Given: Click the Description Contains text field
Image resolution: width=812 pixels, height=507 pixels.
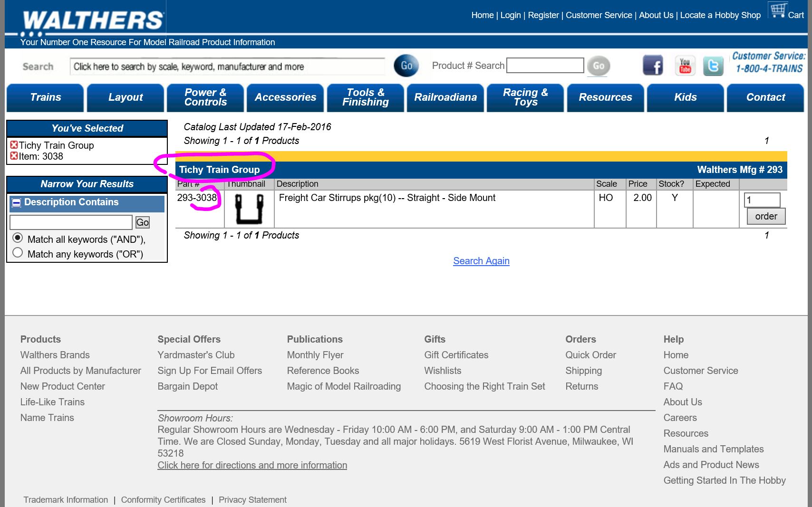Looking at the screenshot, I should pyautogui.click(x=71, y=222).
